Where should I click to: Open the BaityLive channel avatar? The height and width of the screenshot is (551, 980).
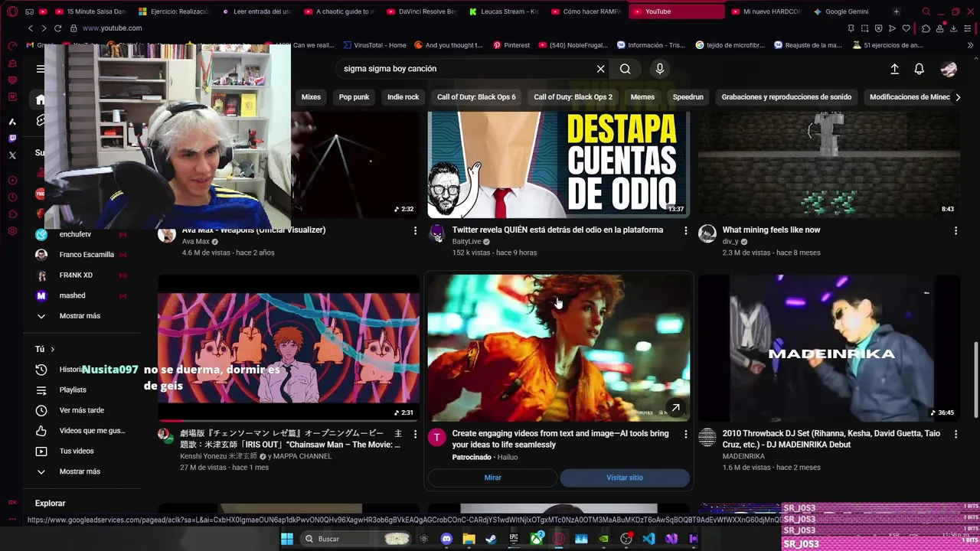point(436,233)
